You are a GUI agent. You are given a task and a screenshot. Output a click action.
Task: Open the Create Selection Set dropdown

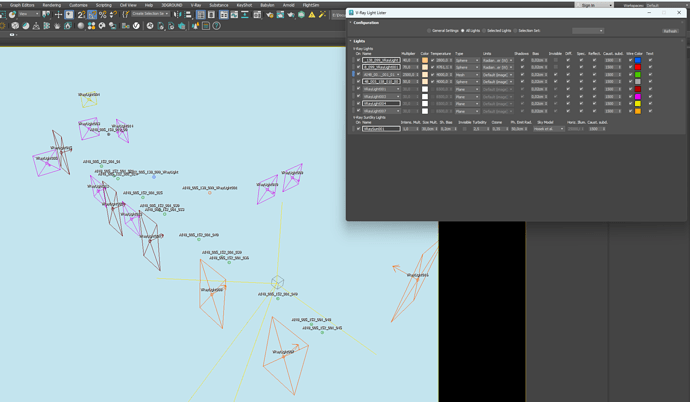(150, 14)
